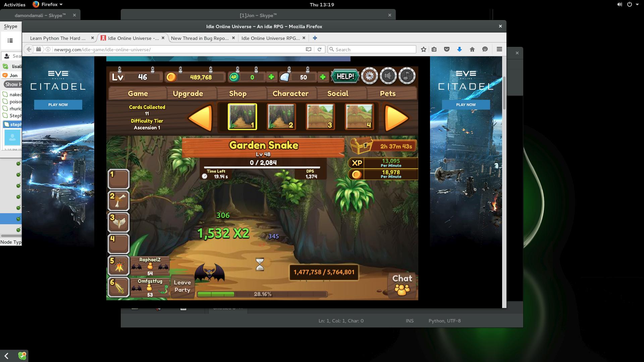Open the Pets tab
Screen dimensions: 644x362
(x=387, y=94)
